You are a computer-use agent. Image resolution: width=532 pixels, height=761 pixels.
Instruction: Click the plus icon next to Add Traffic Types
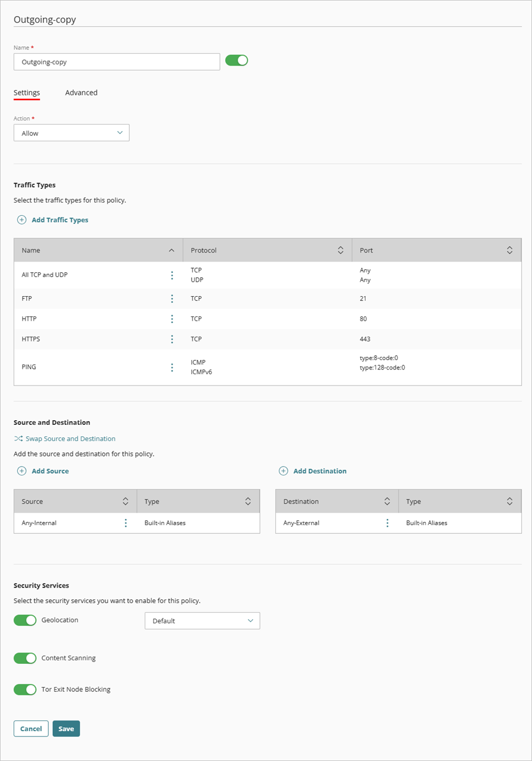20,220
